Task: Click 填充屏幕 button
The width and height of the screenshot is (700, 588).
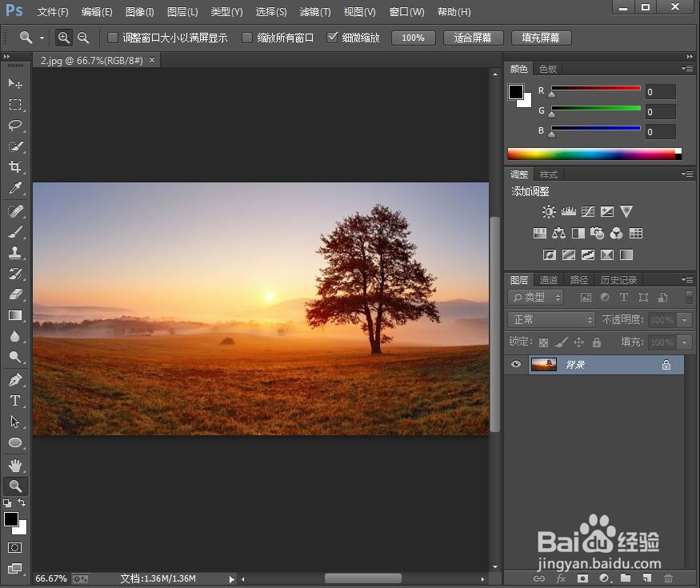Action: (541, 38)
